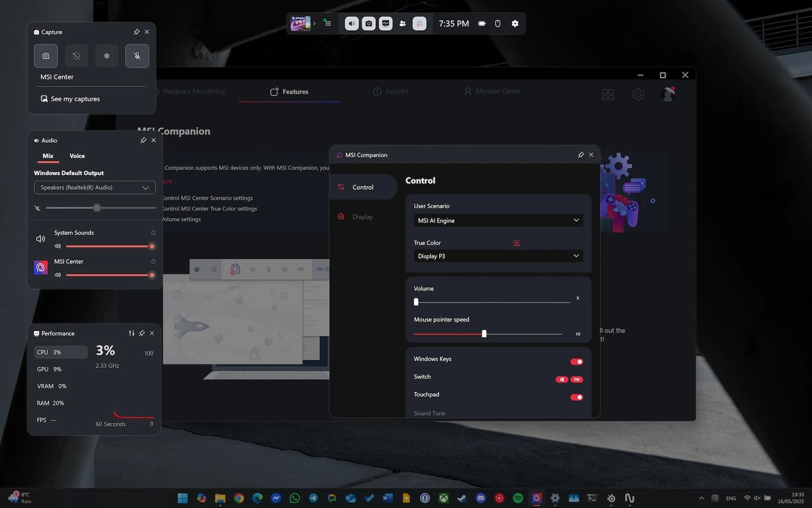The height and width of the screenshot is (508, 812).
Task: Pin the Capture widget
Action: 137,32
